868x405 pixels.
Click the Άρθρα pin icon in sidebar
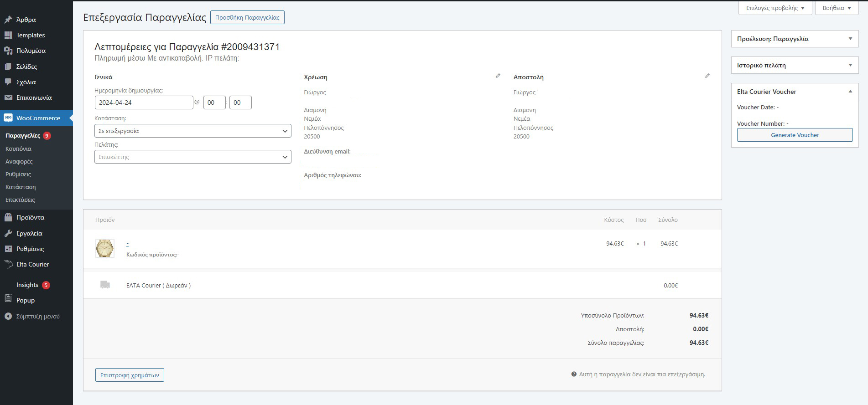8,20
